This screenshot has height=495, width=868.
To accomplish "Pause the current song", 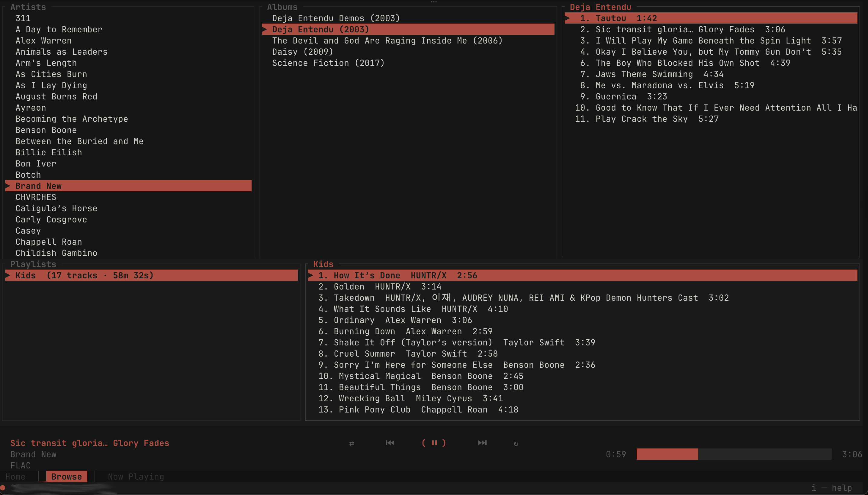I will click(x=434, y=443).
